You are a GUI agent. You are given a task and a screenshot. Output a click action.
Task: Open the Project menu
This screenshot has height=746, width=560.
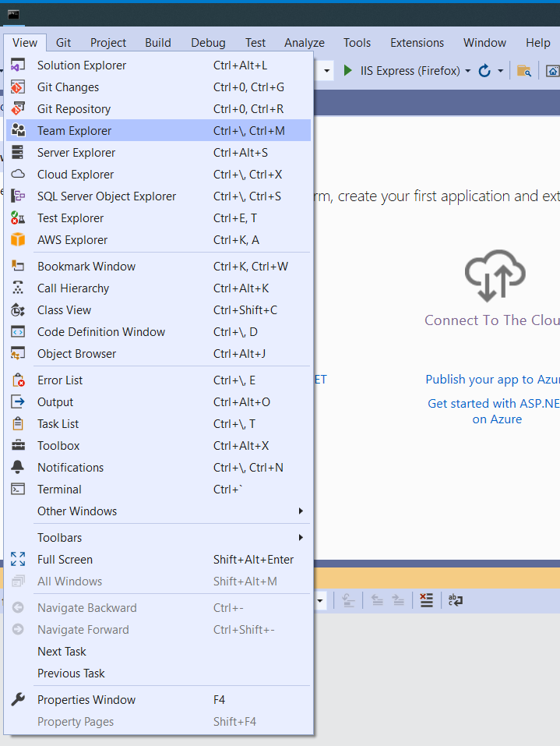tap(108, 43)
